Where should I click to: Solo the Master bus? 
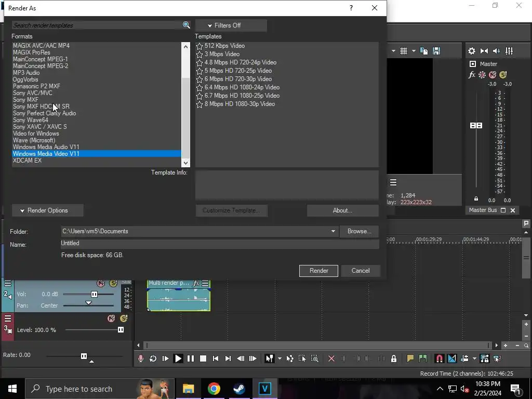[503, 75]
